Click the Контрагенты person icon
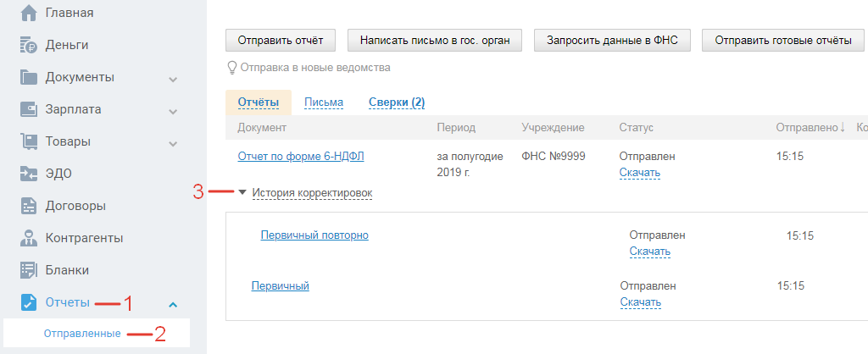 coord(28,238)
